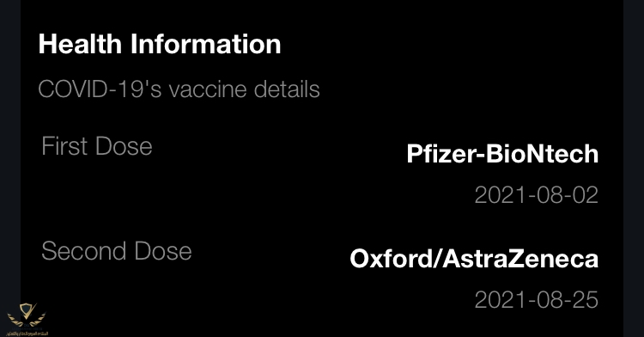Click the word Information in the heading
644x337 pixels.
(x=206, y=44)
